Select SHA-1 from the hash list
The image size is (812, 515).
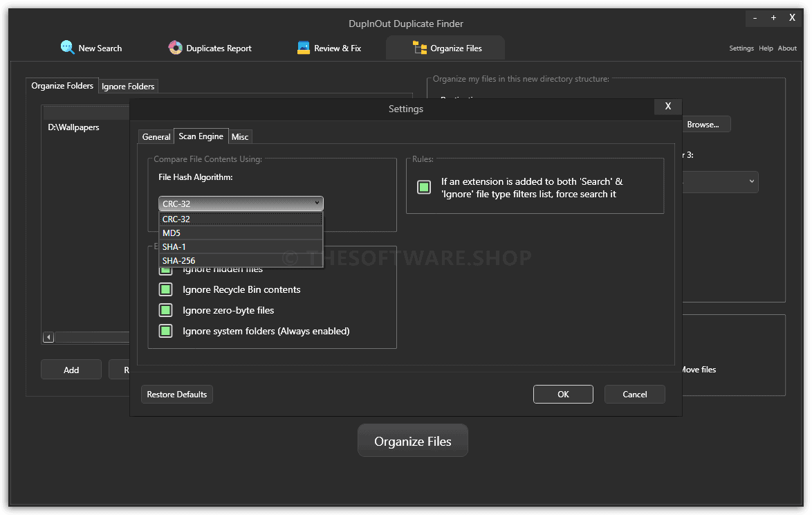[241, 246]
